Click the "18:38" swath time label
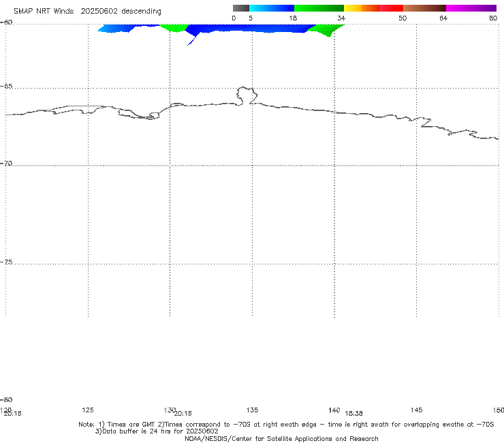Image resolution: width=504 pixels, height=443 pixels. tap(353, 414)
